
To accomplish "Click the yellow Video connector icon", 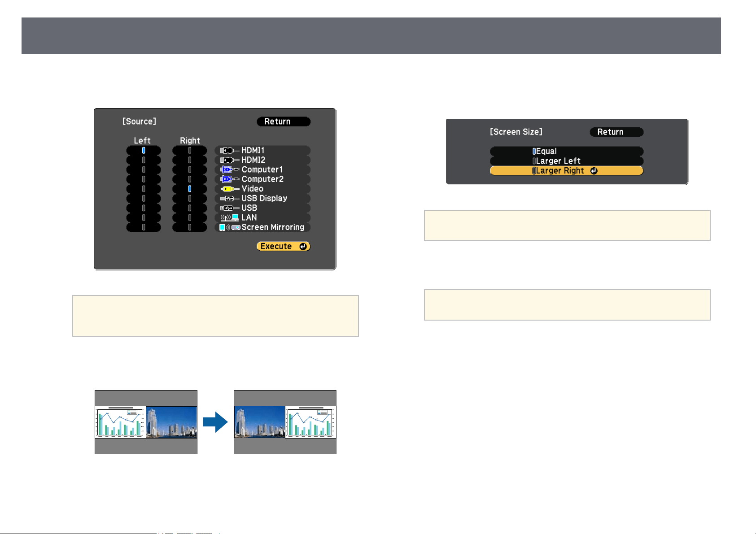I will [x=230, y=189].
